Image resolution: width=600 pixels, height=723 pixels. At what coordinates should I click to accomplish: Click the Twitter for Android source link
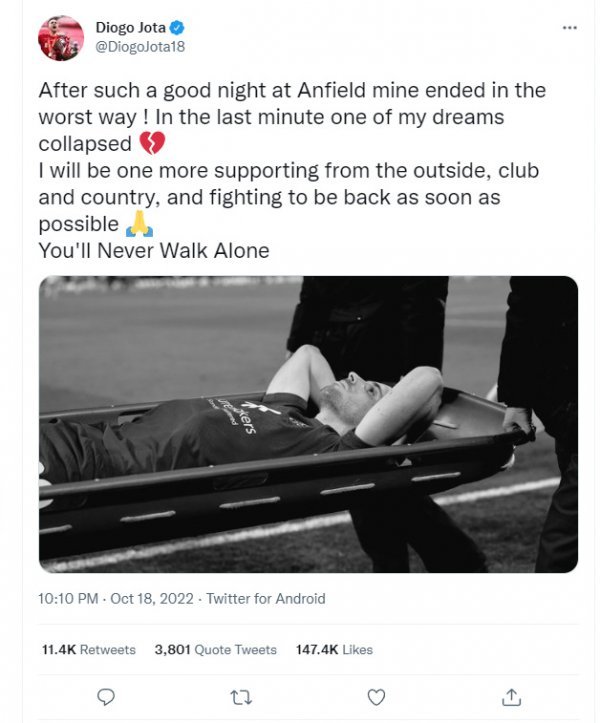[266, 599]
